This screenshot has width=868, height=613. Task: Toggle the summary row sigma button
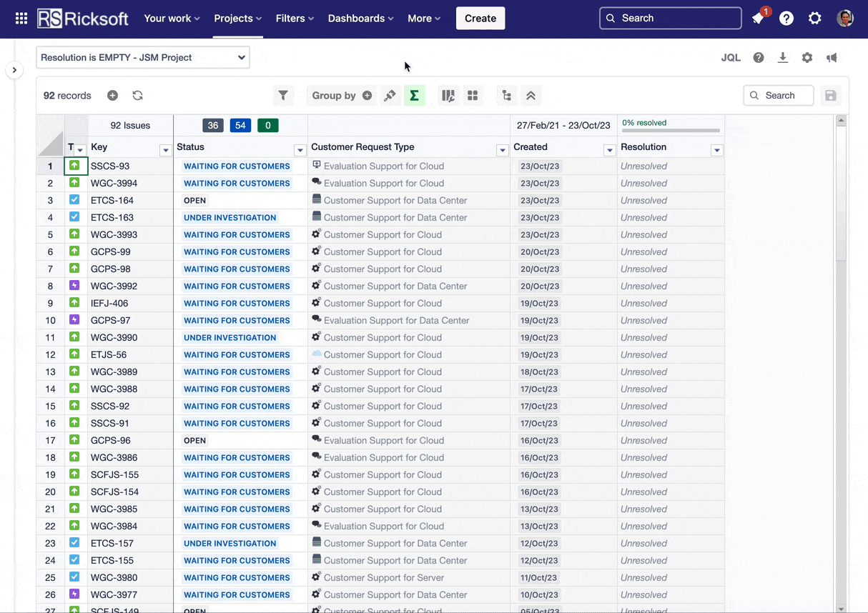[x=414, y=96]
